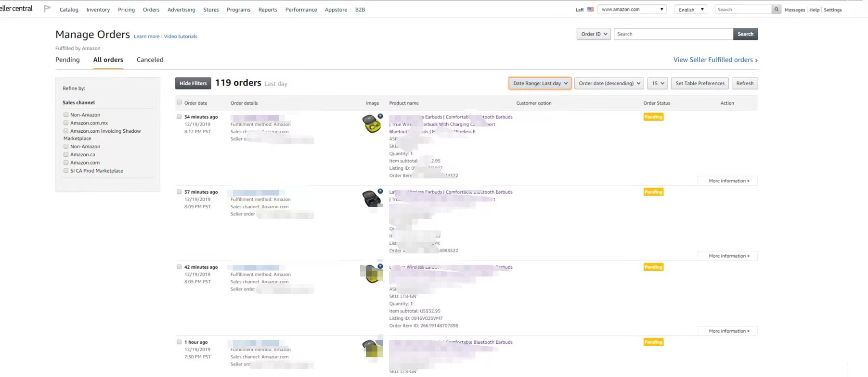Go to View Seller Fulfilled orders
Image resolution: width=868 pixels, height=377 pixels.
(x=715, y=60)
